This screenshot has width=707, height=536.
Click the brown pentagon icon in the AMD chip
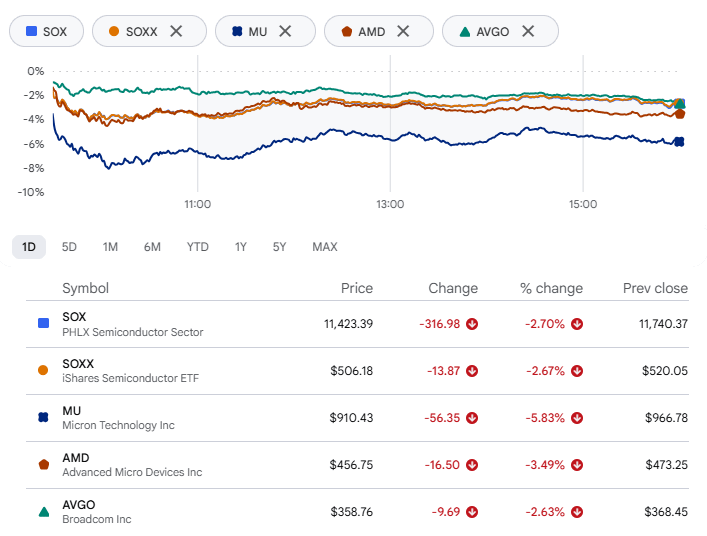tap(347, 31)
